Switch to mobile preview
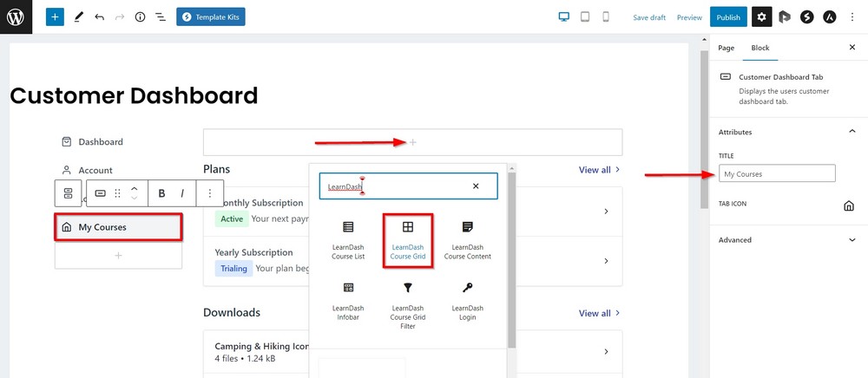The width and height of the screenshot is (868, 378). click(606, 17)
